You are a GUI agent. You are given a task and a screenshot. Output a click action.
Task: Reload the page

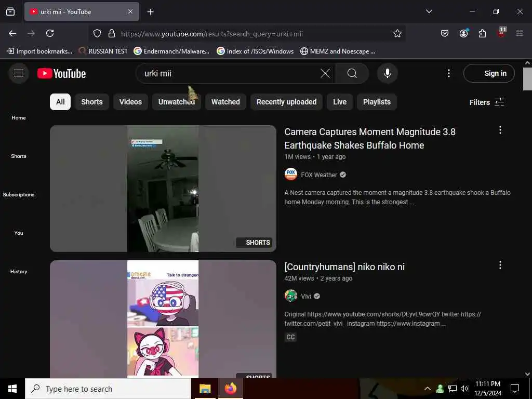click(50, 33)
